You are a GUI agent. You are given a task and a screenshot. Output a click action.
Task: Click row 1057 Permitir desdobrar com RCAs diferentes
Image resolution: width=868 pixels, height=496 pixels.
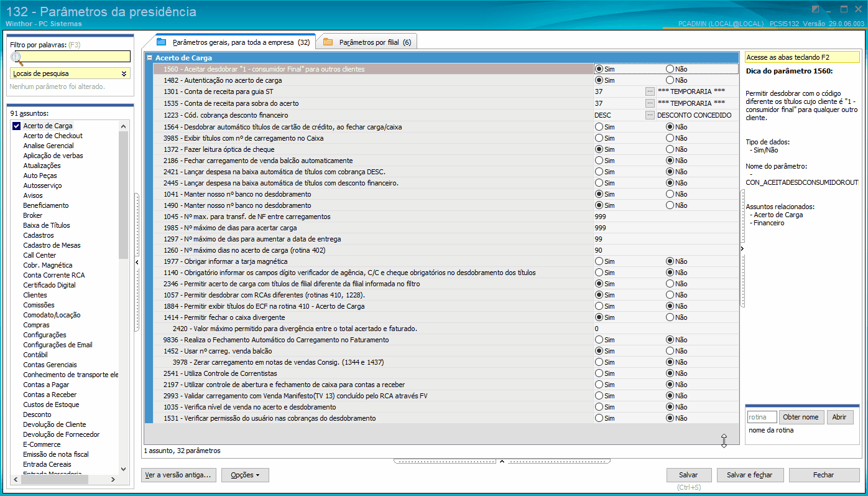445,295
